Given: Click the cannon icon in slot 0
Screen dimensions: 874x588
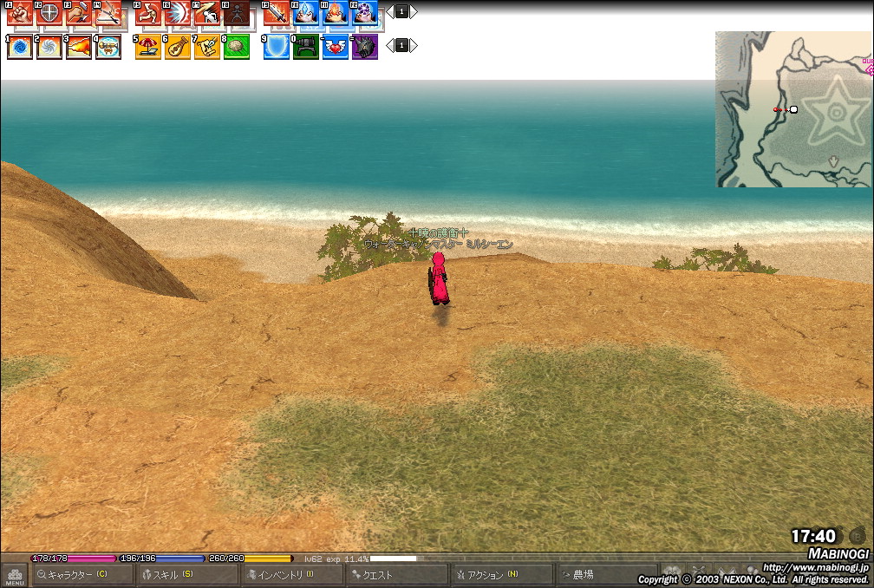Looking at the screenshot, I should (x=305, y=47).
